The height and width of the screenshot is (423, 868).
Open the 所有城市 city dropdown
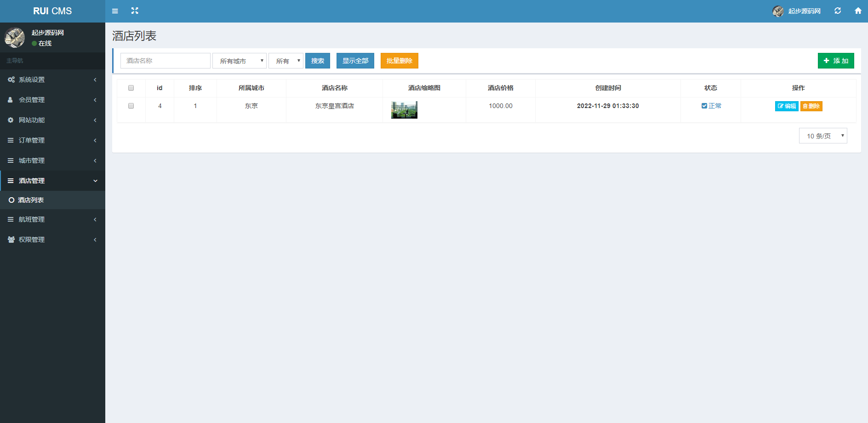(x=240, y=61)
